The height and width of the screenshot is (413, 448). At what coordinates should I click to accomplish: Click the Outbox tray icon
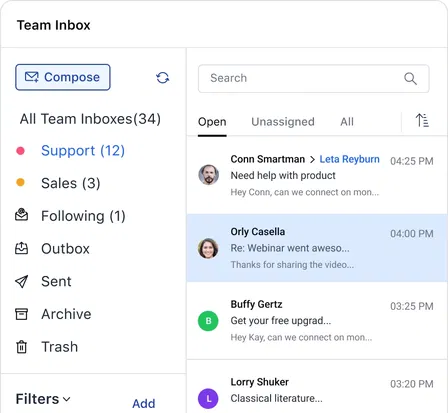click(x=22, y=248)
